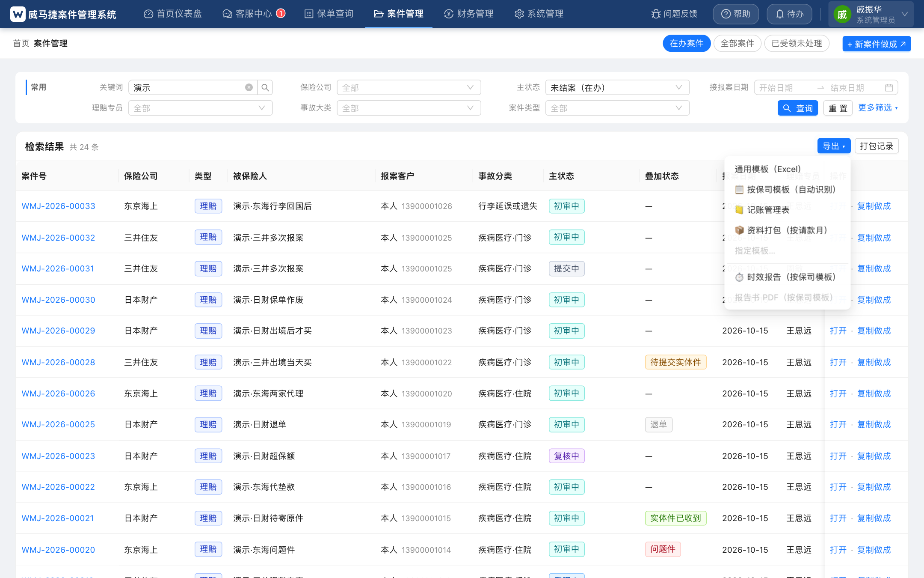Expand the 主状态 dropdown showing 未结案
The height and width of the screenshot is (578, 924).
pyautogui.click(x=617, y=87)
